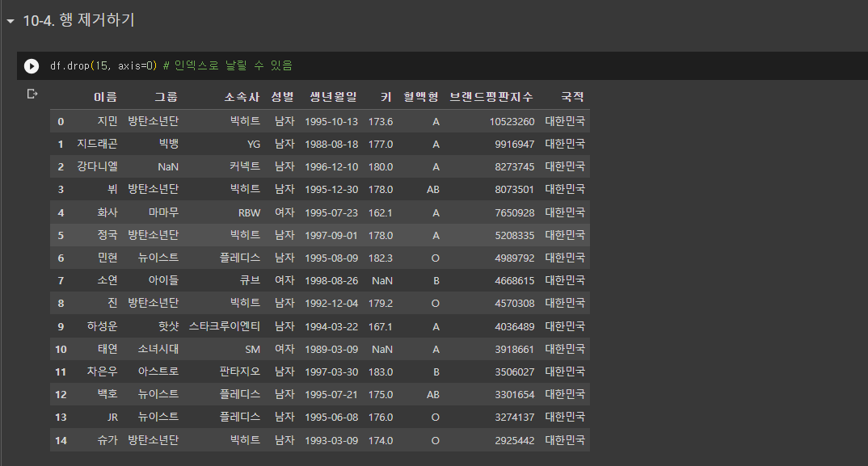Select the name cell 진
Screen dimensions: 868x466
tap(112, 304)
